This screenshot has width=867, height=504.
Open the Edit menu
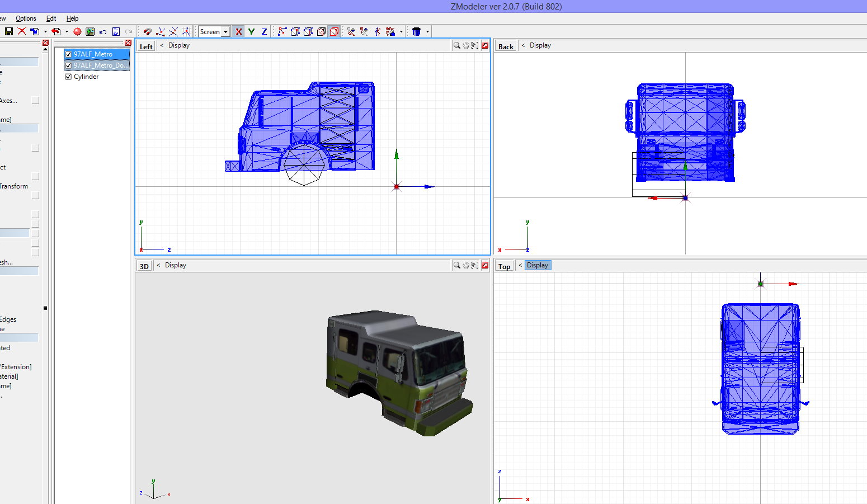51,18
